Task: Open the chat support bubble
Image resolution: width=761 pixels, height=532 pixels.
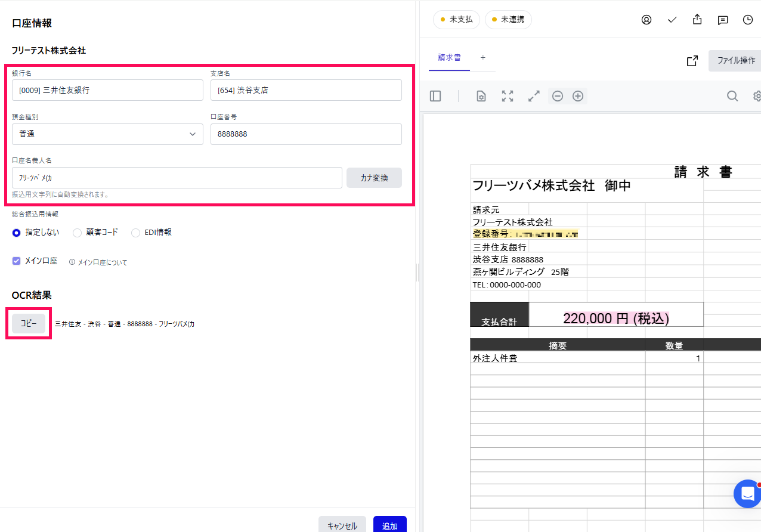Action: (747, 493)
